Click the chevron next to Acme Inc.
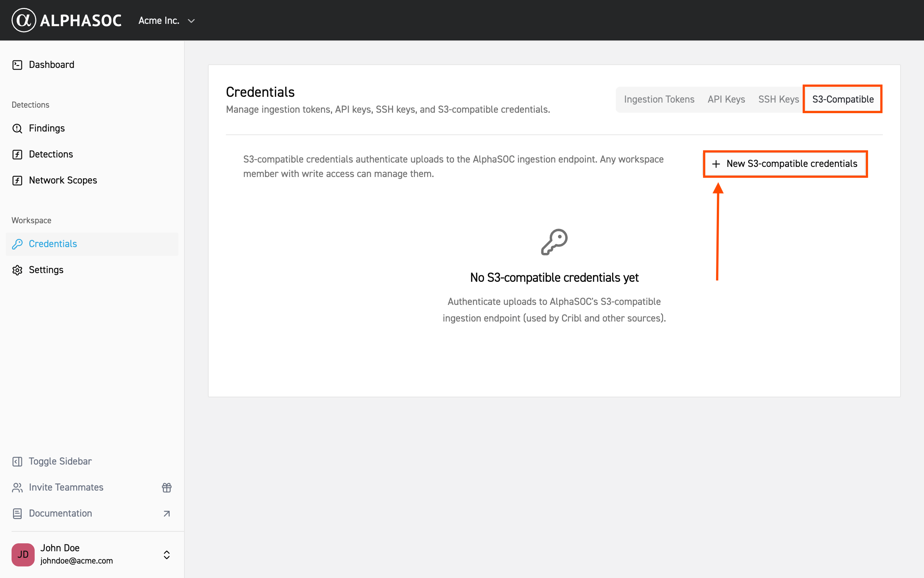 tap(191, 21)
